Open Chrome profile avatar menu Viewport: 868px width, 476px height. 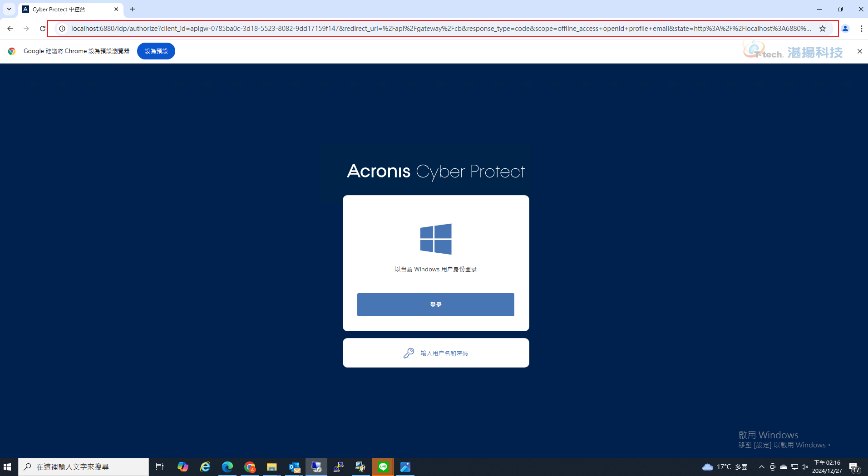pyautogui.click(x=845, y=29)
